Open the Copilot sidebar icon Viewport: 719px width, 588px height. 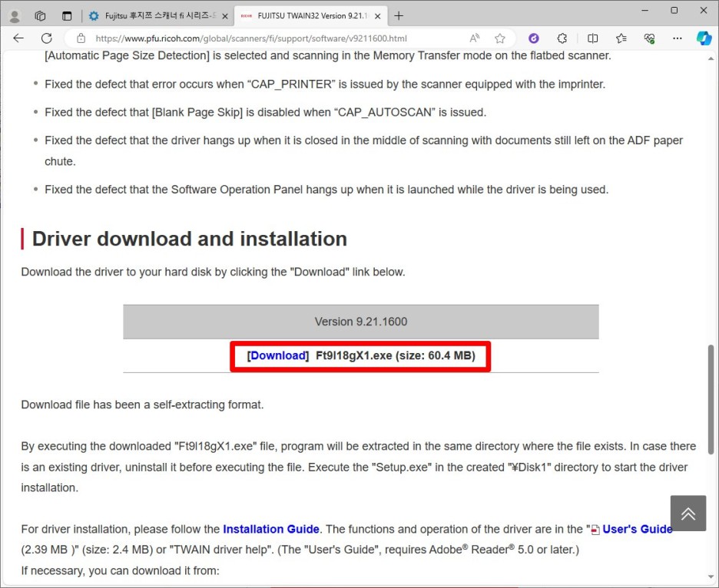tap(704, 38)
